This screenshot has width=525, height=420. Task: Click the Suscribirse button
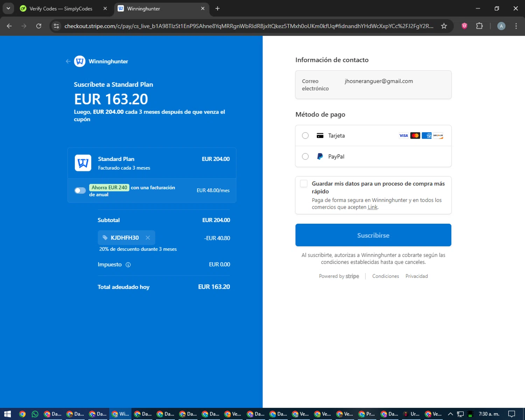(x=373, y=235)
